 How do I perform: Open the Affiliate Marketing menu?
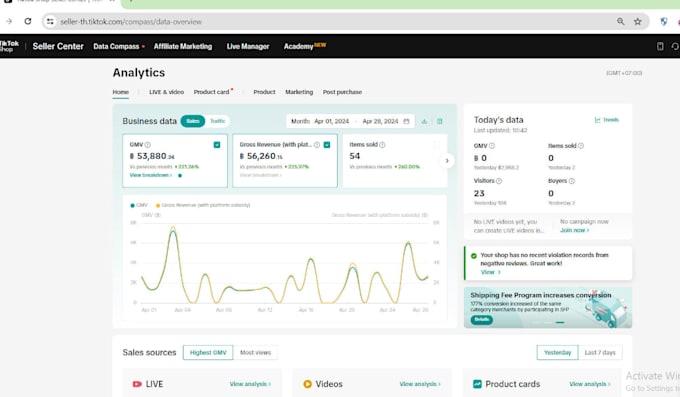[183, 46]
